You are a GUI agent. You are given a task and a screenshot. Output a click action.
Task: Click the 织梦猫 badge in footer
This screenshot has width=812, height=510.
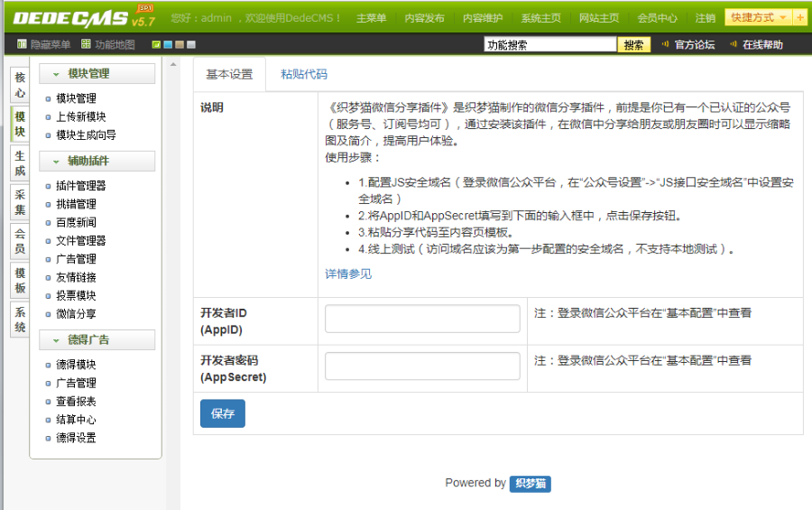(x=531, y=484)
